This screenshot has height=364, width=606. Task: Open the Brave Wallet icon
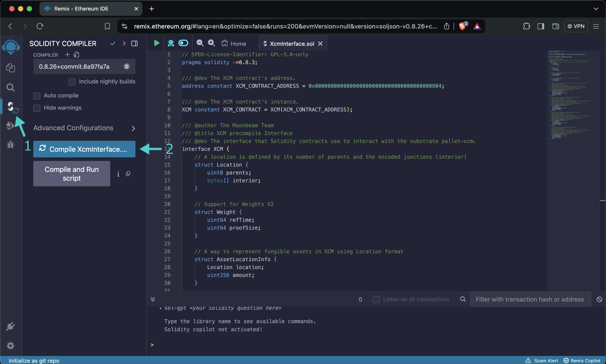click(556, 26)
